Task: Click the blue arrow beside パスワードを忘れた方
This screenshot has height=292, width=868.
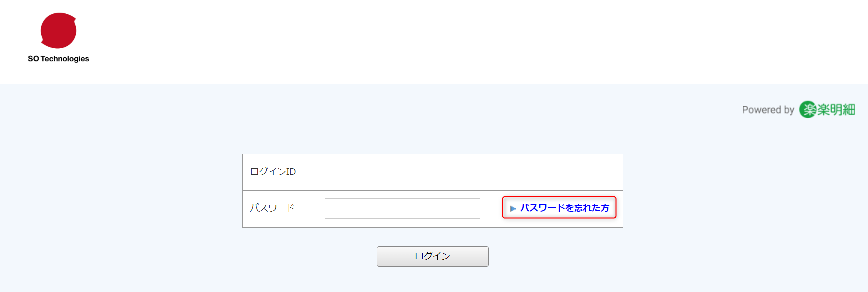Action: point(513,209)
